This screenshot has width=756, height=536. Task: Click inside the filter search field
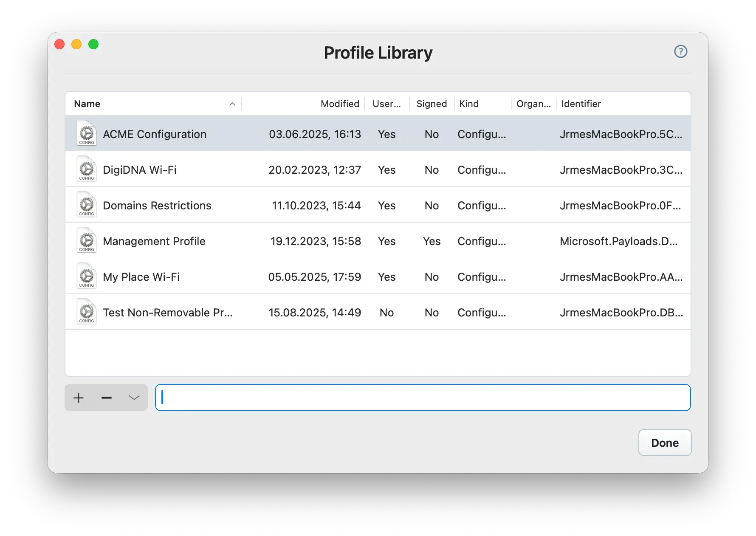423,398
